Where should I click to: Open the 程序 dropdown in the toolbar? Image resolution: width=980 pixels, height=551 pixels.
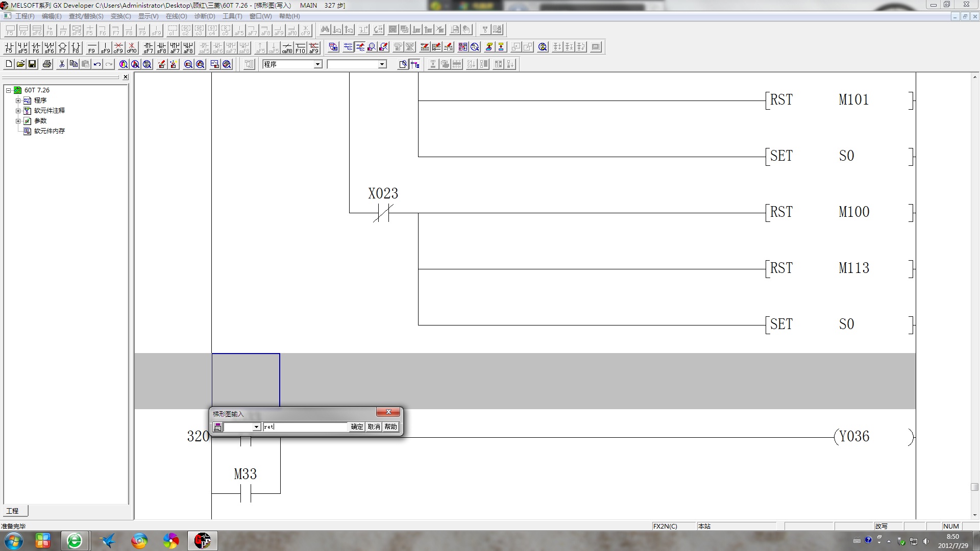pyautogui.click(x=317, y=64)
